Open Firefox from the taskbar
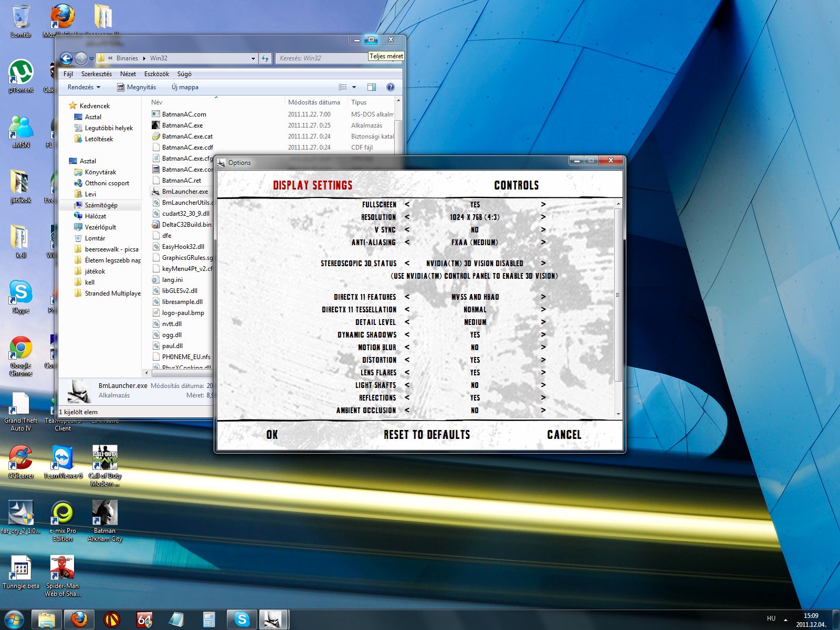Viewport: 840px width, 630px height. (x=79, y=619)
